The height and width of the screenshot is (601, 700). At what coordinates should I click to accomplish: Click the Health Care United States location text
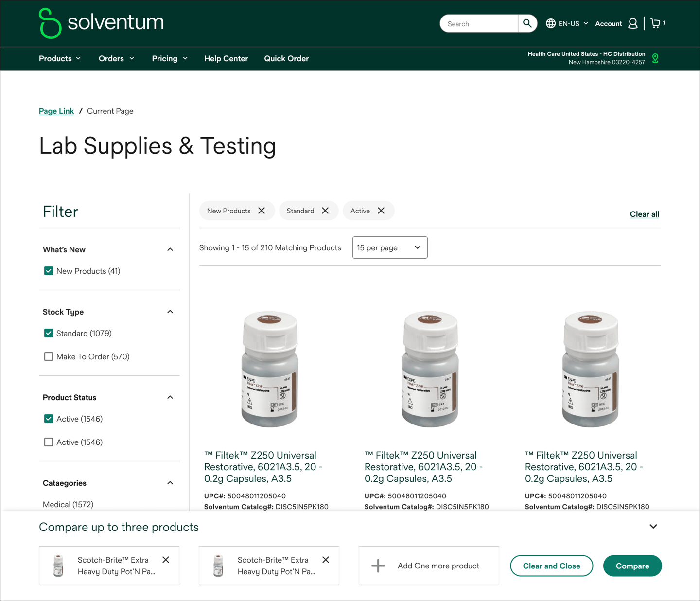click(x=587, y=54)
